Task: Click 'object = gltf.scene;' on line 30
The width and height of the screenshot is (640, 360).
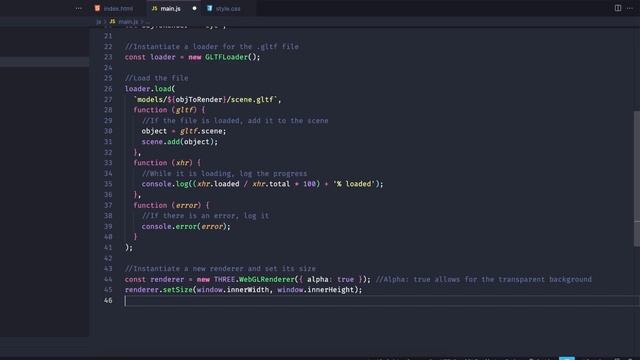Action: (184, 131)
